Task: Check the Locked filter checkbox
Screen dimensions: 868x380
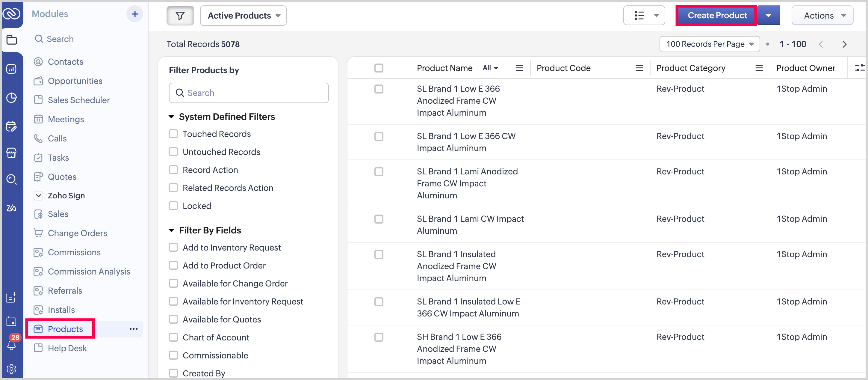Action: pos(173,206)
